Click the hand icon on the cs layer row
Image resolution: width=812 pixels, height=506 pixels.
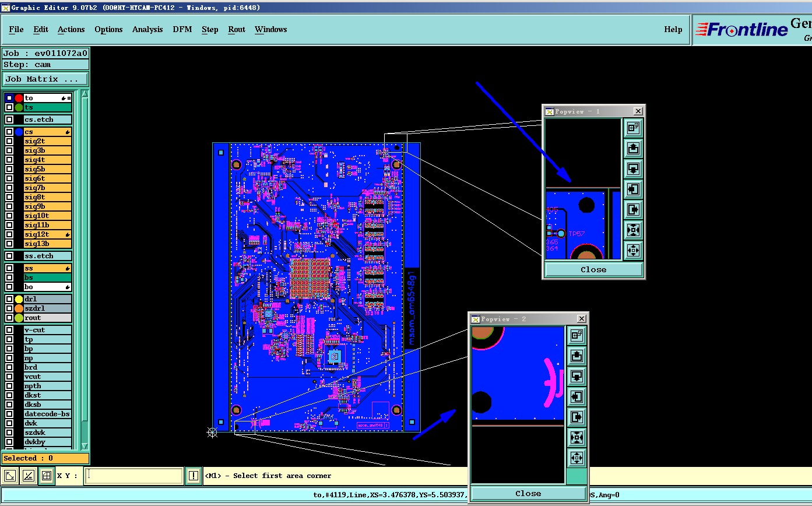[x=68, y=132]
